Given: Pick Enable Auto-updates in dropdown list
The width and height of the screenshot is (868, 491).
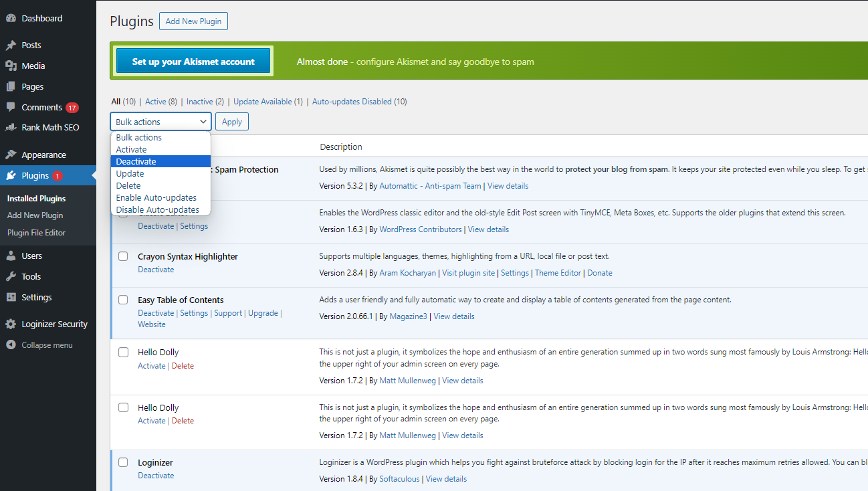Looking at the screenshot, I should [156, 197].
